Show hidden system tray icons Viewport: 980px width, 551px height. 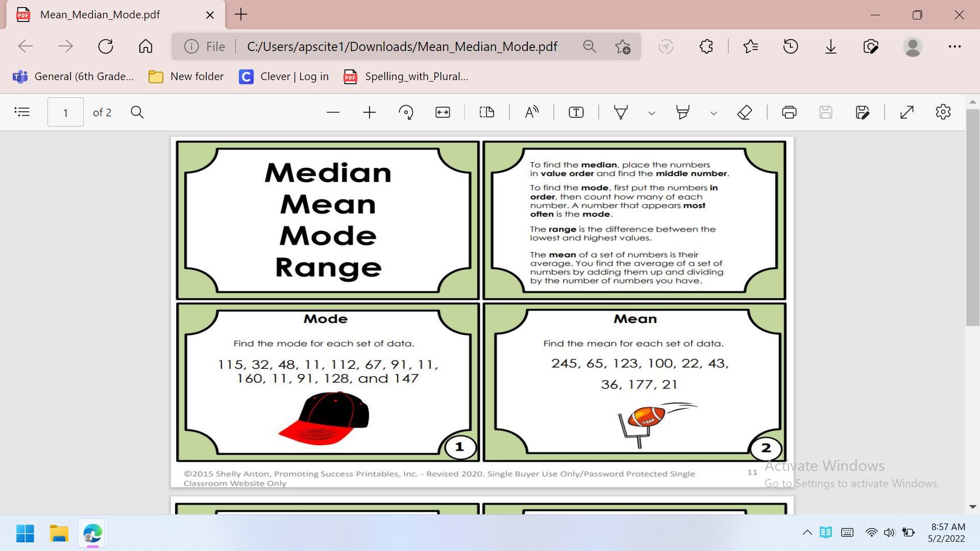click(x=807, y=533)
